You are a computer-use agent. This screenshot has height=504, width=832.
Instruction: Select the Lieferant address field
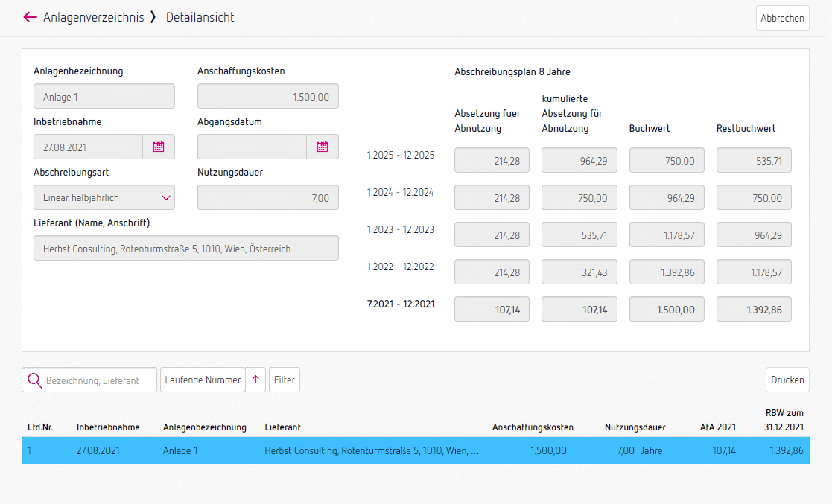click(185, 249)
